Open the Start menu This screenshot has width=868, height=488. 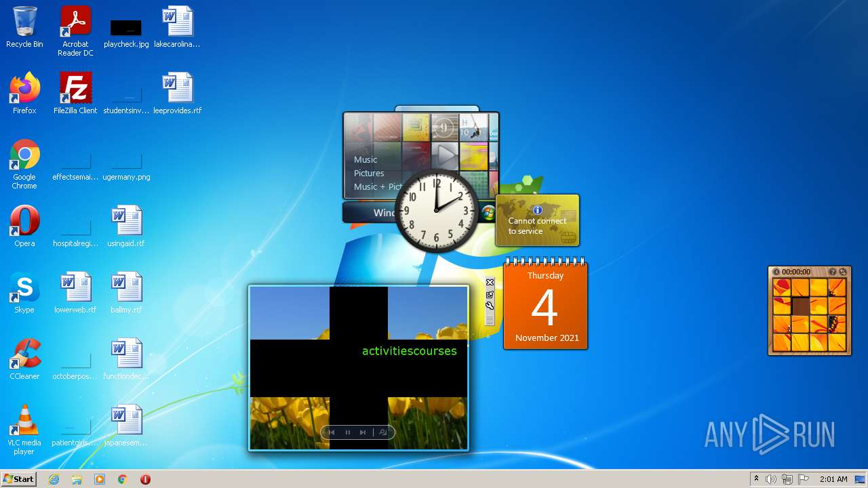[x=18, y=479]
